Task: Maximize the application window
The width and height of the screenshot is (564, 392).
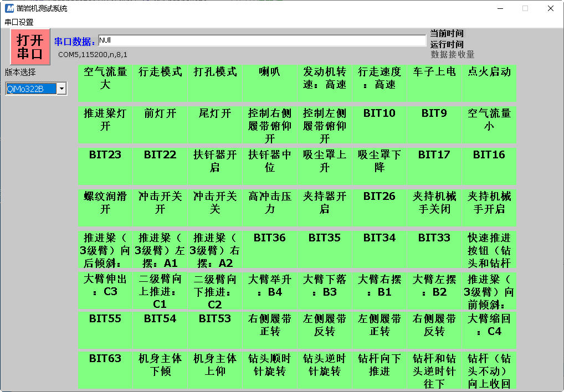Action: 525,8
